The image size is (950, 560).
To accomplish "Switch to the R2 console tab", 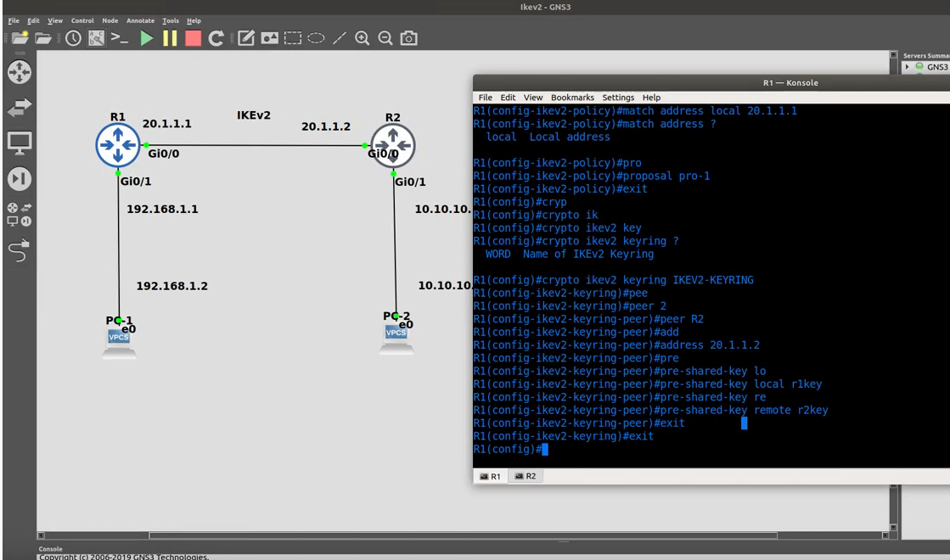I will pos(525,476).
